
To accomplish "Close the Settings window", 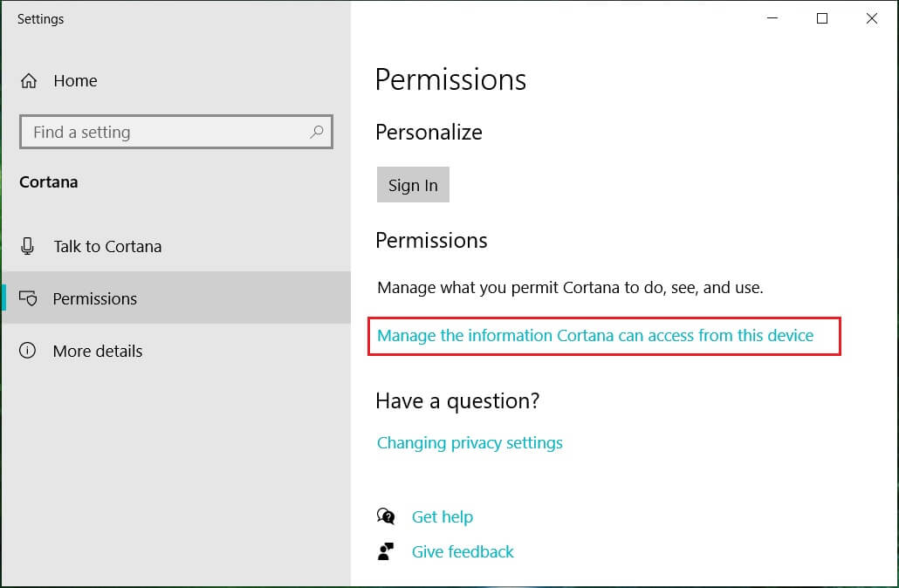I will point(871,18).
